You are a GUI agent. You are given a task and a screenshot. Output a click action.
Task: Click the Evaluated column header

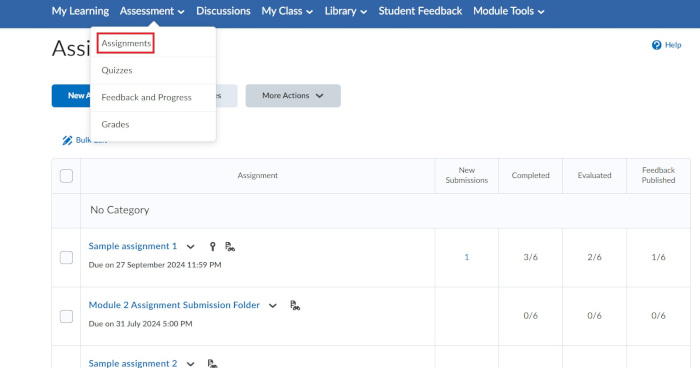tap(594, 176)
